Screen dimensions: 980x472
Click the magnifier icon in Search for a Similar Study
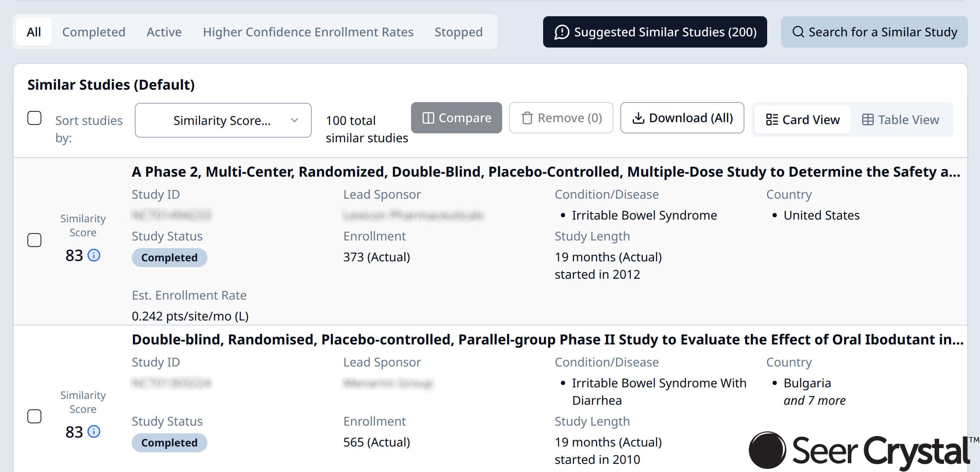pyautogui.click(x=798, y=32)
